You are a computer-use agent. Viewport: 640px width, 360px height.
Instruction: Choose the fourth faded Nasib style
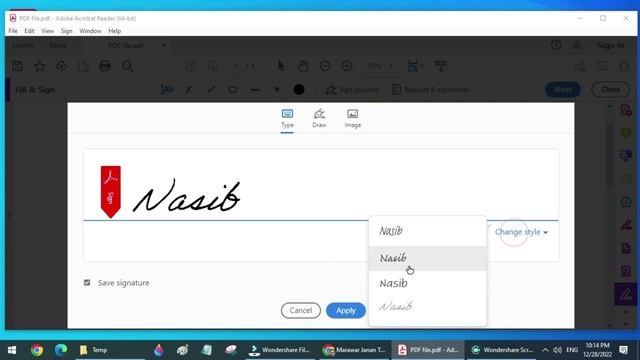point(428,306)
